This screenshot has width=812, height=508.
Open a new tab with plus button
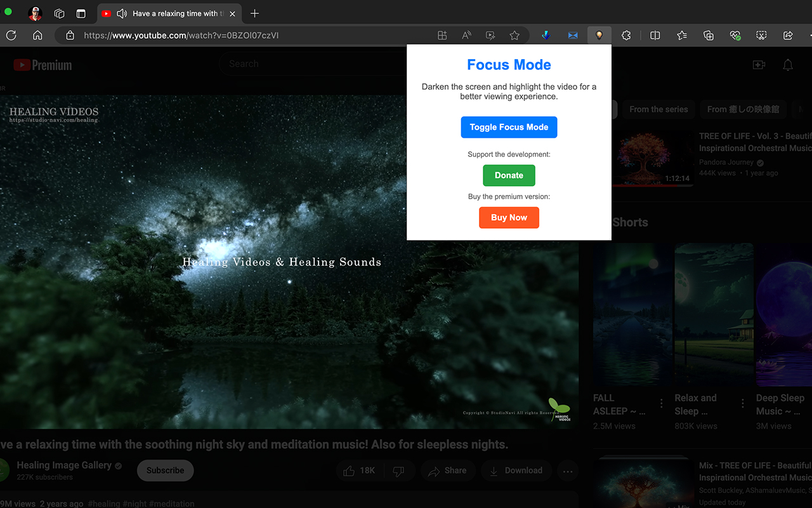coord(254,13)
